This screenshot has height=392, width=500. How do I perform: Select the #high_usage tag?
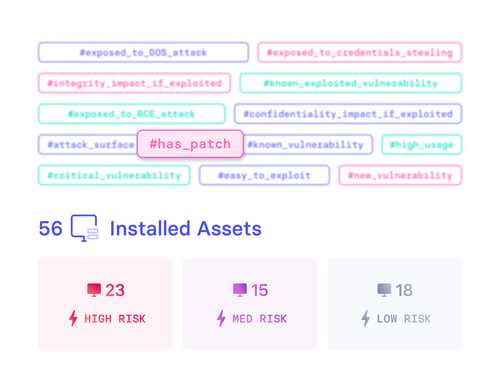click(422, 144)
